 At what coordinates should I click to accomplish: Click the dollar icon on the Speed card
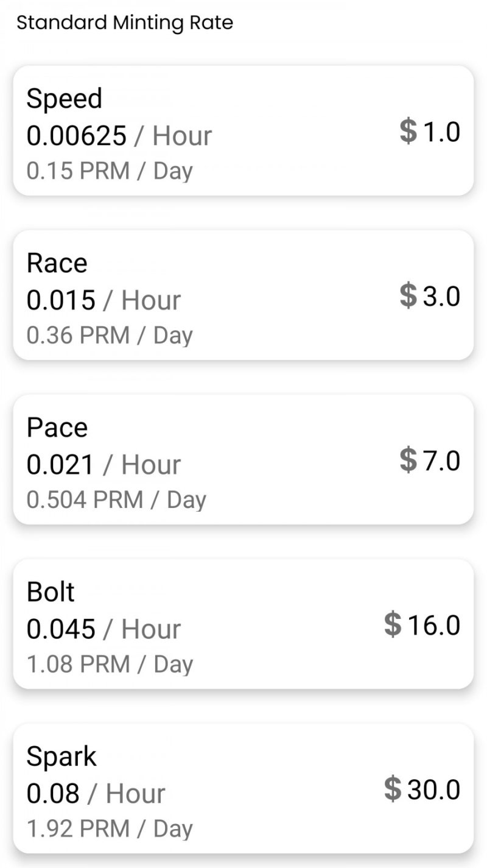pyautogui.click(x=408, y=131)
